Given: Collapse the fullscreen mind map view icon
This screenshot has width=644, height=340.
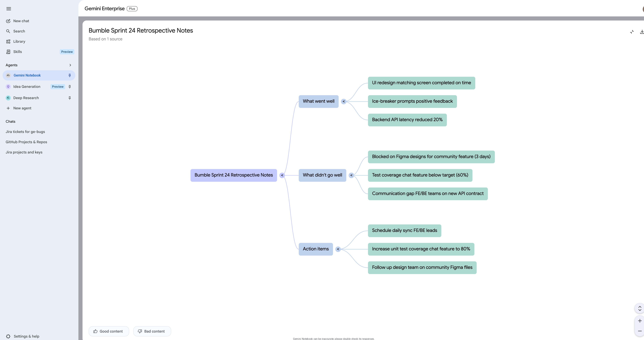Looking at the screenshot, I should pos(632,32).
